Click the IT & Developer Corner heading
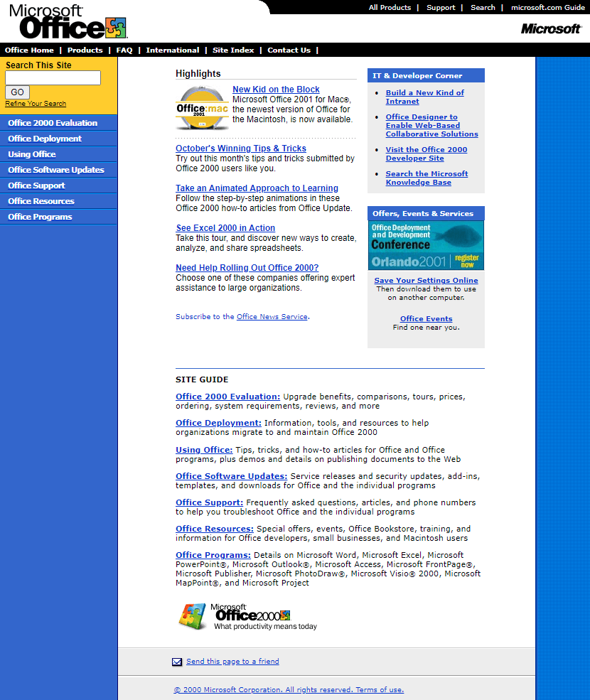590x700 pixels. pyautogui.click(x=417, y=75)
